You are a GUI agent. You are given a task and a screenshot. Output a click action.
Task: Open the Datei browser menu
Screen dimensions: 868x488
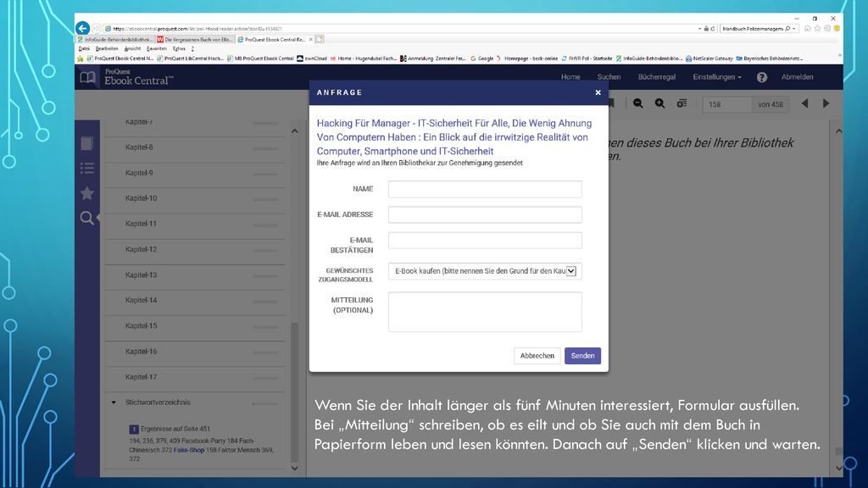(84, 48)
